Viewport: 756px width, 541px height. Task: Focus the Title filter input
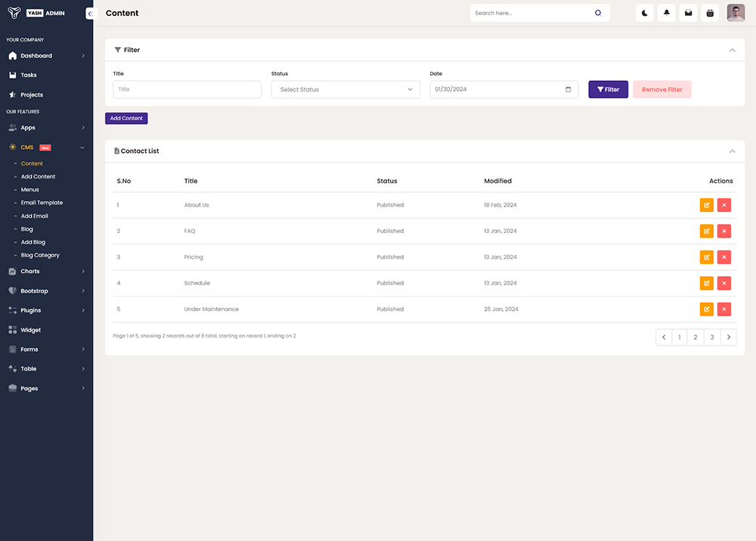pos(187,89)
